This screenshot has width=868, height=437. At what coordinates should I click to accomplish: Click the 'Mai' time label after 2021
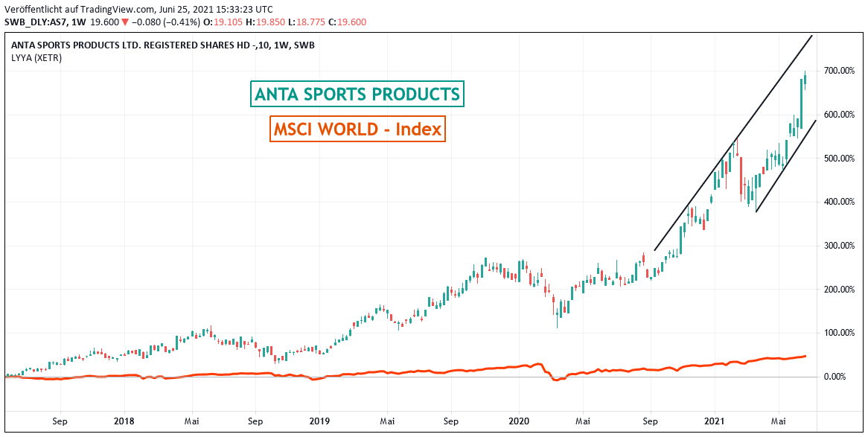tap(779, 421)
